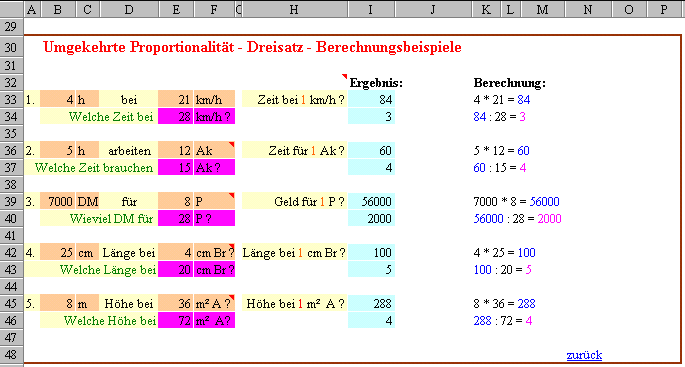This screenshot has width=685, height=367.
Task: Select the cell with value 84
Action: (x=371, y=100)
